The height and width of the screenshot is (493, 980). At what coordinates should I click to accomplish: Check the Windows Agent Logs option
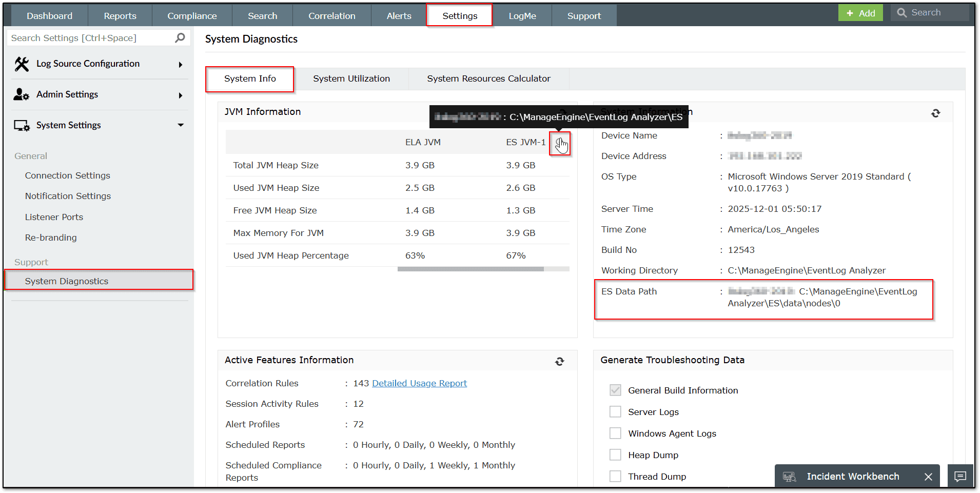[615, 433]
